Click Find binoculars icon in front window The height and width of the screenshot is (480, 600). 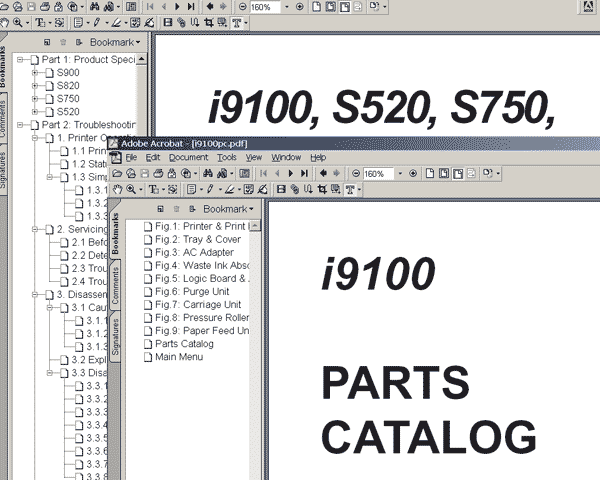[208, 174]
